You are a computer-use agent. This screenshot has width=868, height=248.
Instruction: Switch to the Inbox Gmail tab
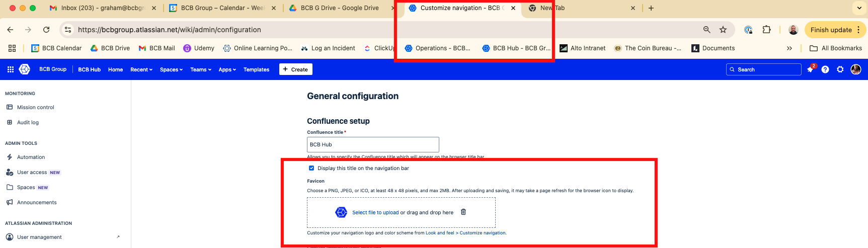pyautogui.click(x=103, y=8)
